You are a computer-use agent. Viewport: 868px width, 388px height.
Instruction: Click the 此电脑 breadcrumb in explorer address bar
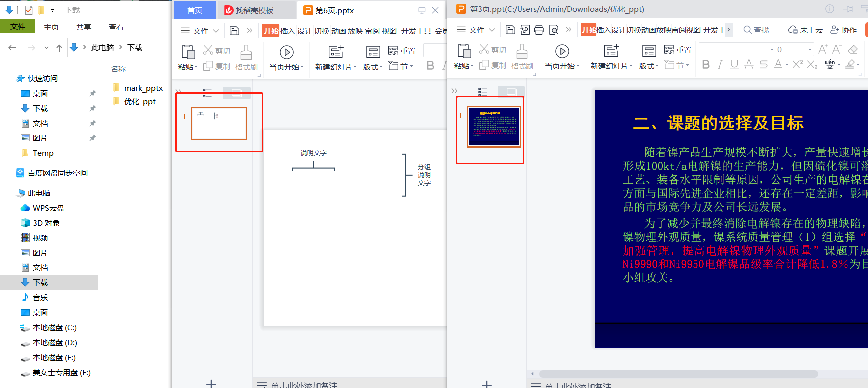[103, 48]
